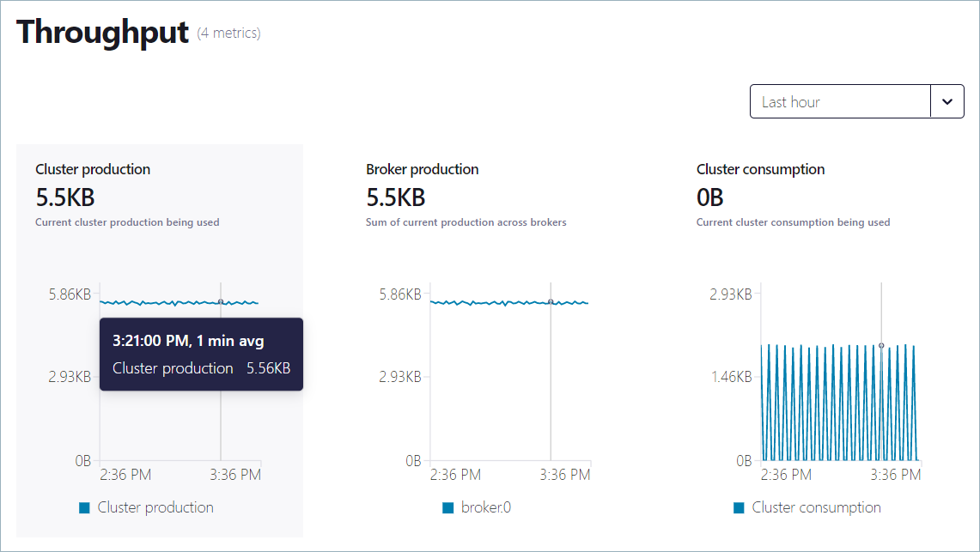Viewport: 980px width, 552px height.
Task: Click the Cluster production legend label
Action: [x=155, y=507]
